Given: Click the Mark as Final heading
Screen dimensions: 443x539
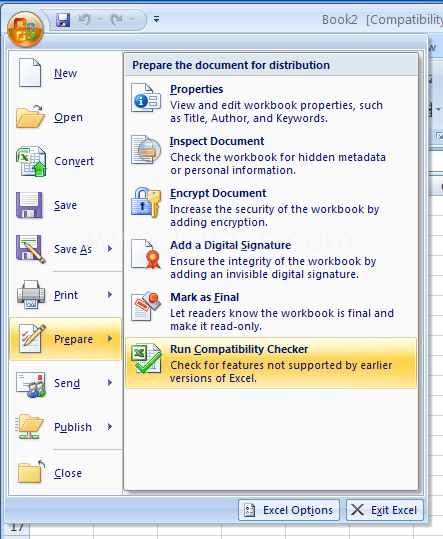Looking at the screenshot, I should (x=204, y=297).
